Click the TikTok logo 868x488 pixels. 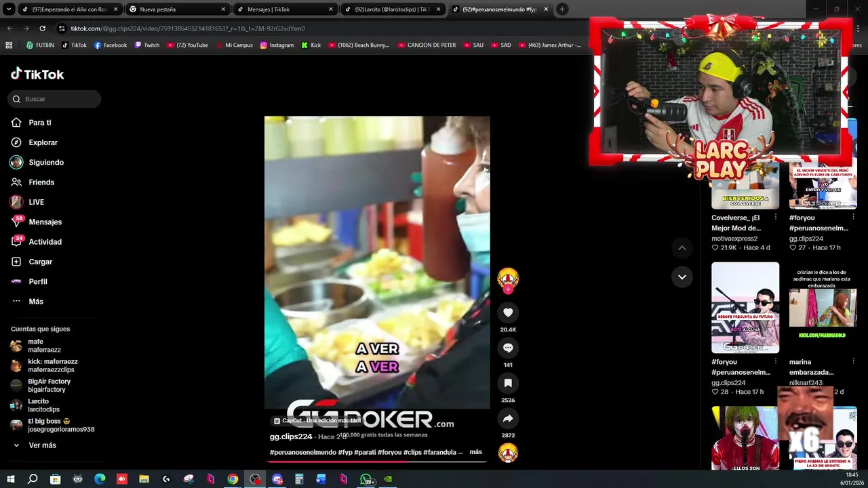point(37,74)
